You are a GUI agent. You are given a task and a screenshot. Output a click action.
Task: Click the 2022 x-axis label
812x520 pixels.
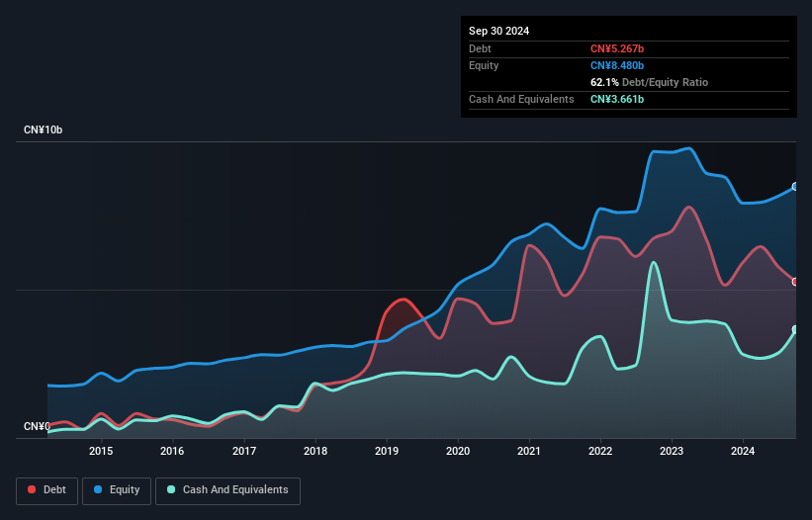pos(600,451)
